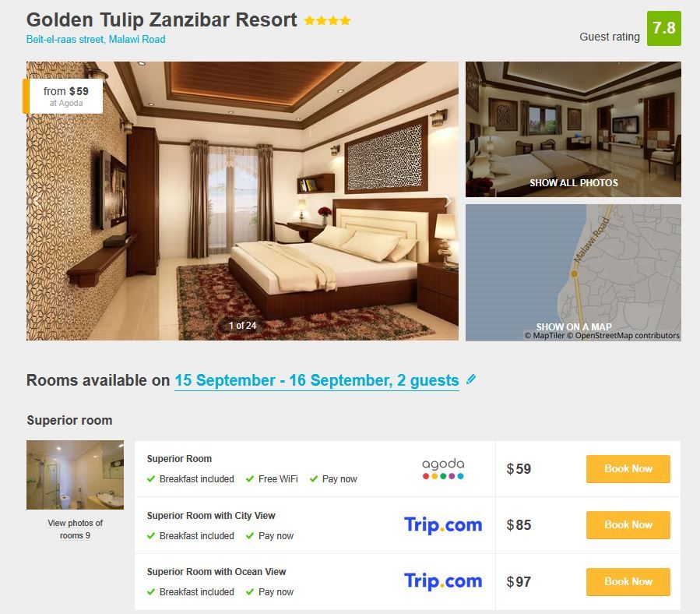The width and height of the screenshot is (700, 614).
Task: Click View photos of rooms 9 link
Action: pyautogui.click(x=75, y=529)
